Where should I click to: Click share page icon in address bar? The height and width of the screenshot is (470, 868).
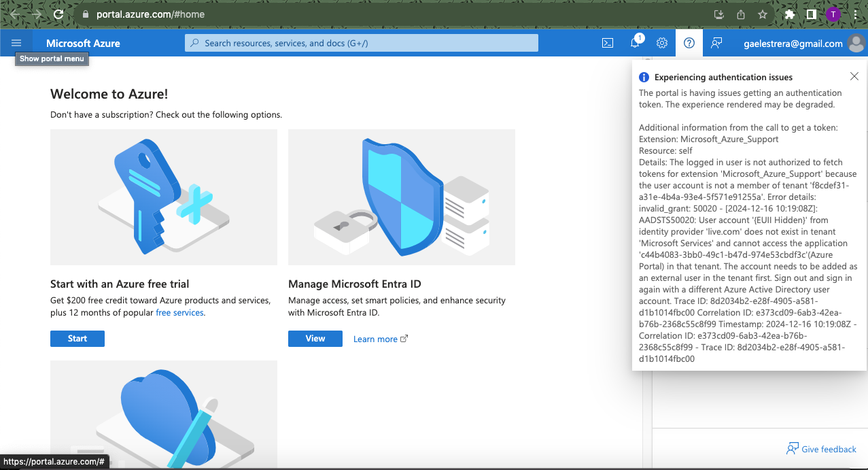(741, 14)
